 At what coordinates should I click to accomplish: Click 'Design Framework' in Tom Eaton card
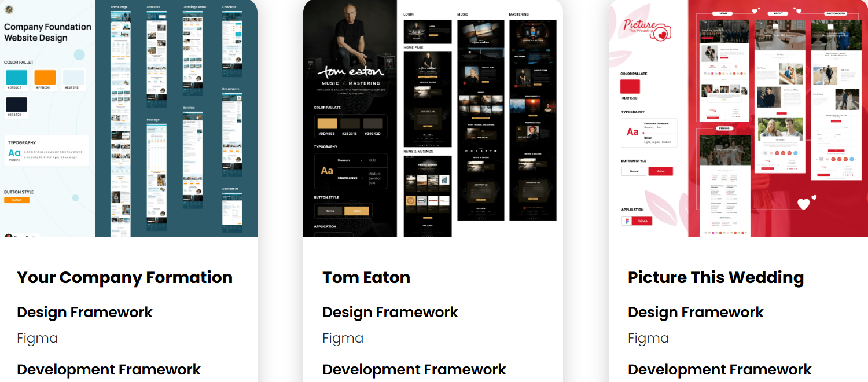coord(390,313)
